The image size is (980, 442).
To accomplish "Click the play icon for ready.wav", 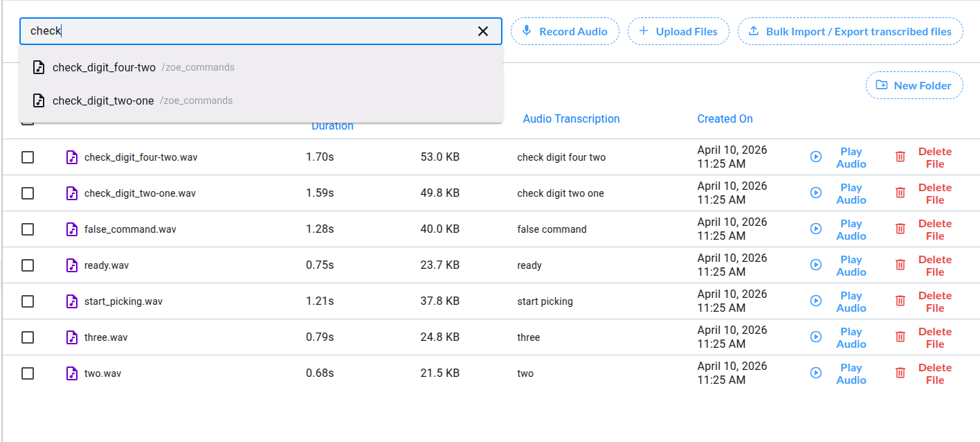I will pos(816,265).
